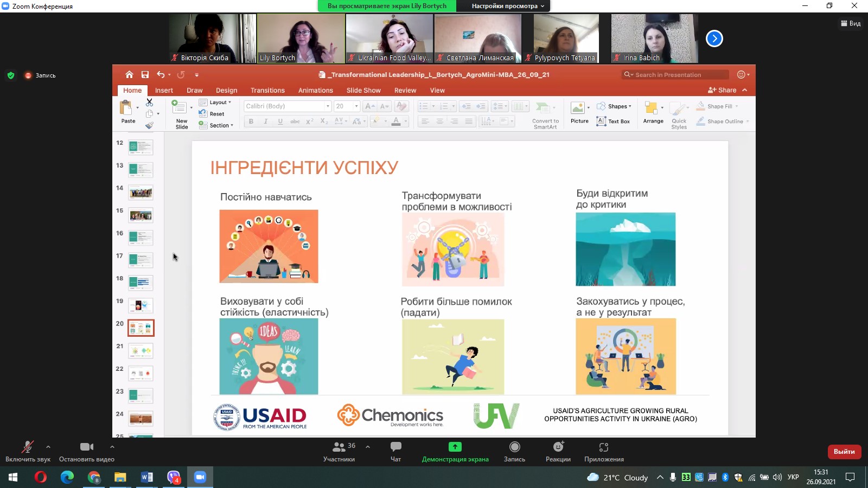Click the Reset slide icon
The image size is (868, 488).
[203, 114]
